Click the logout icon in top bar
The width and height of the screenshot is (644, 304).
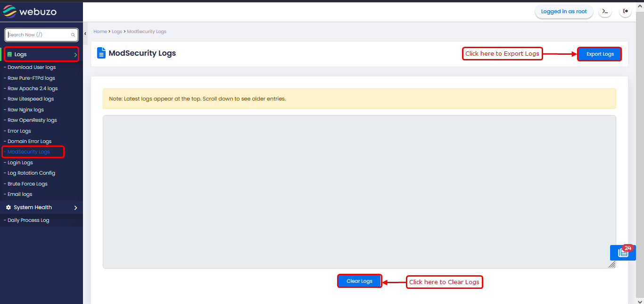click(626, 11)
